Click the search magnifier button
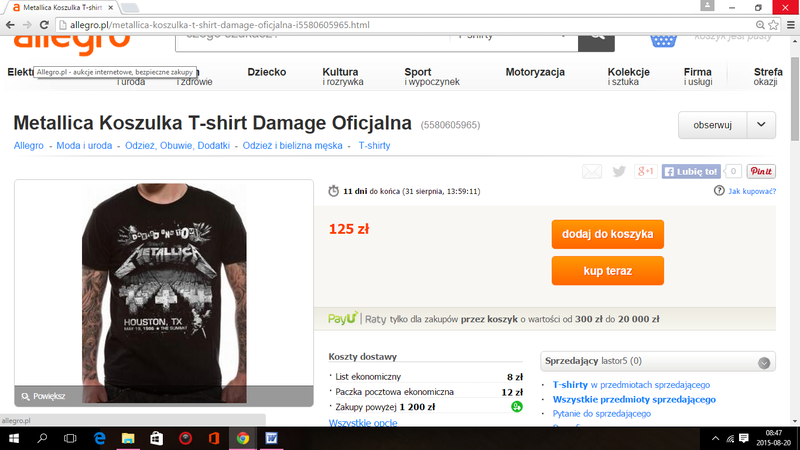The image size is (800, 450). [x=596, y=41]
